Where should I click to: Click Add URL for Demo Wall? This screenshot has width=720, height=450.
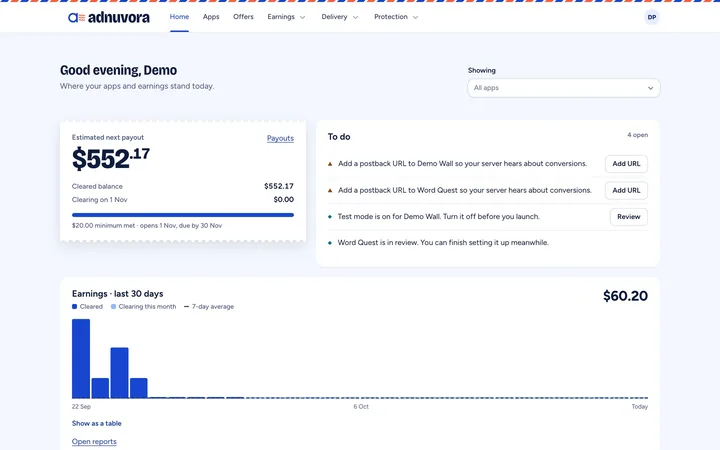pyautogui.click(x=626, y=164)
